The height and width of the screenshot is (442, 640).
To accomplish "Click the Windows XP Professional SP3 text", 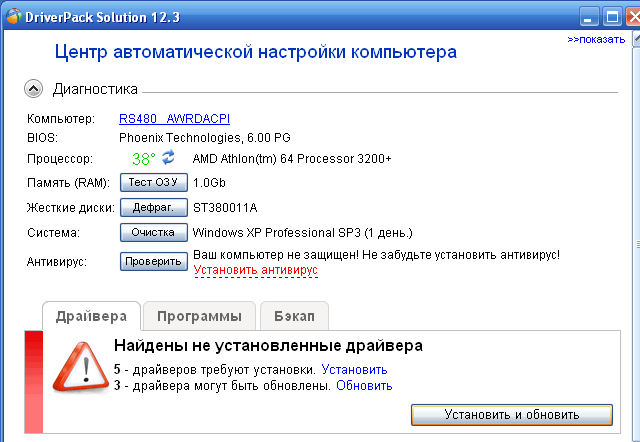I will pyautogui.click(x=302, y=233).
